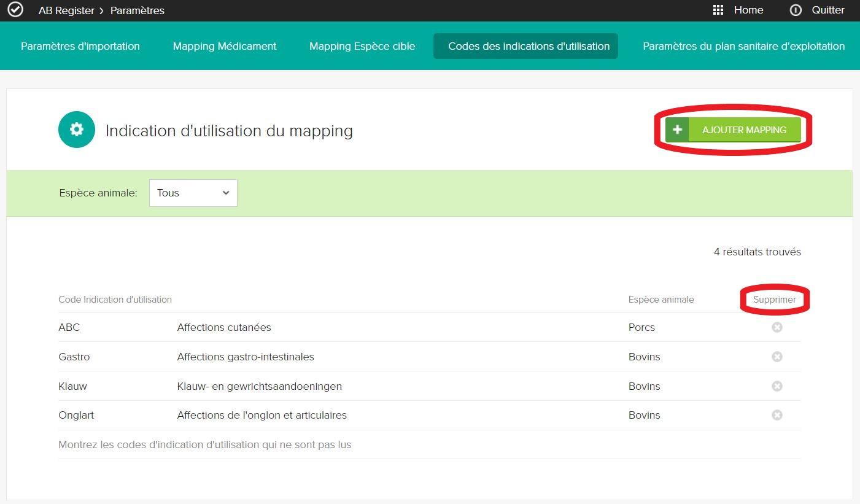Delete the ABC mapping row
The width and height of the screenshot is (860, 504).
point(777,327)
